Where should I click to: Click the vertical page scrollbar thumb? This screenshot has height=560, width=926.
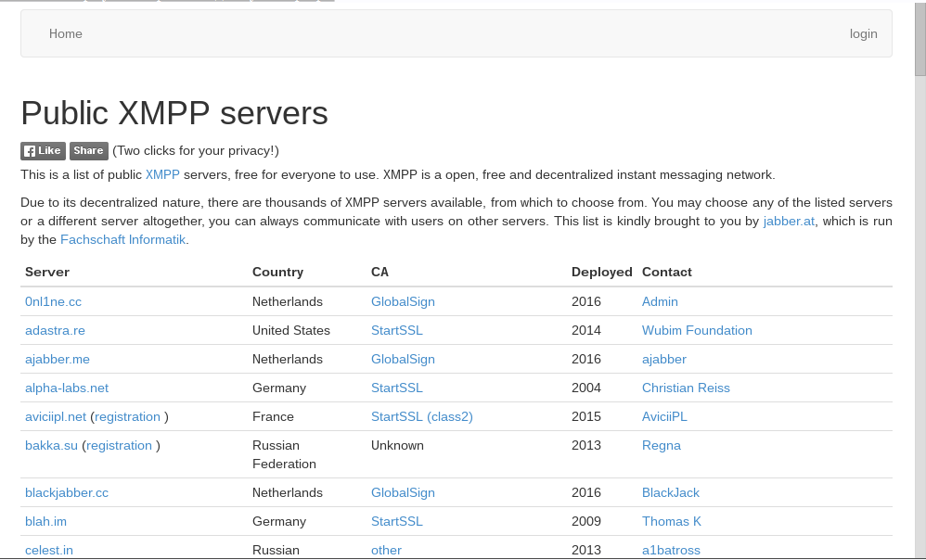point(920,39)
